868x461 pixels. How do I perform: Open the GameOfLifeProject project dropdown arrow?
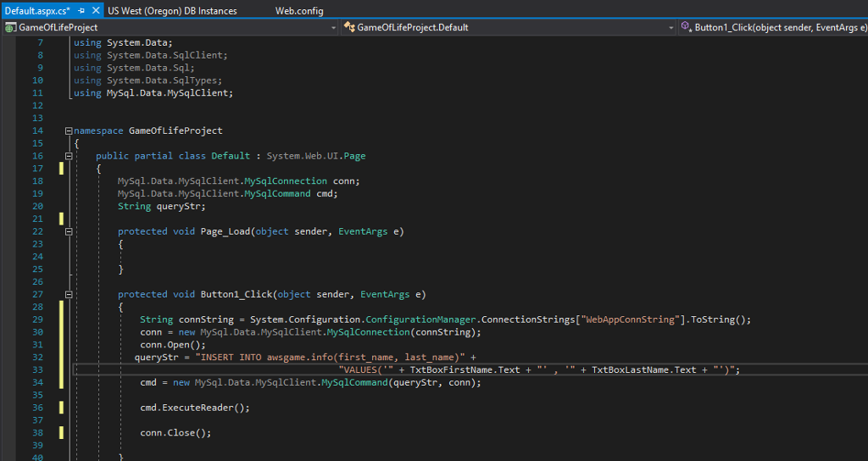pyautogui.click(x=333, y=28)
